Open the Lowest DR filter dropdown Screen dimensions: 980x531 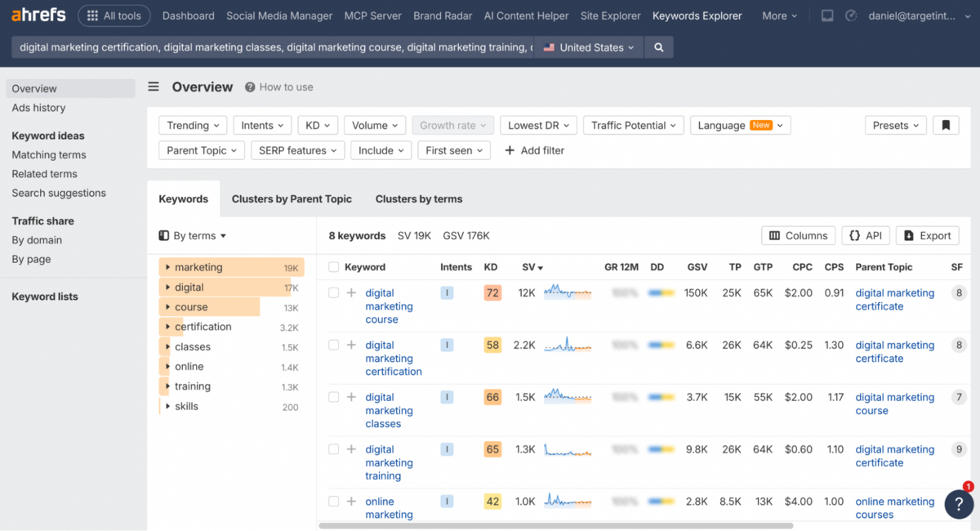pos(538,125)
